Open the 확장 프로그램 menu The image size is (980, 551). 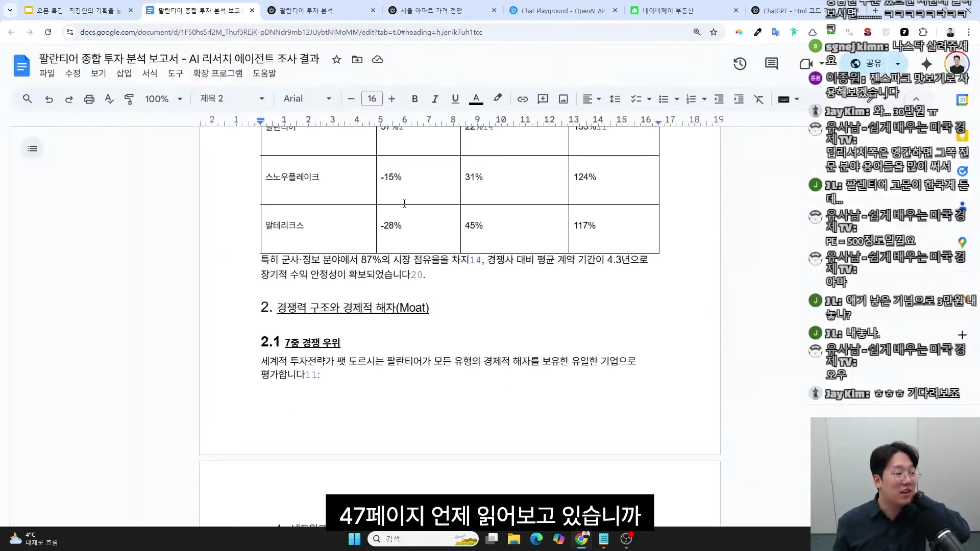click(218, 73)
